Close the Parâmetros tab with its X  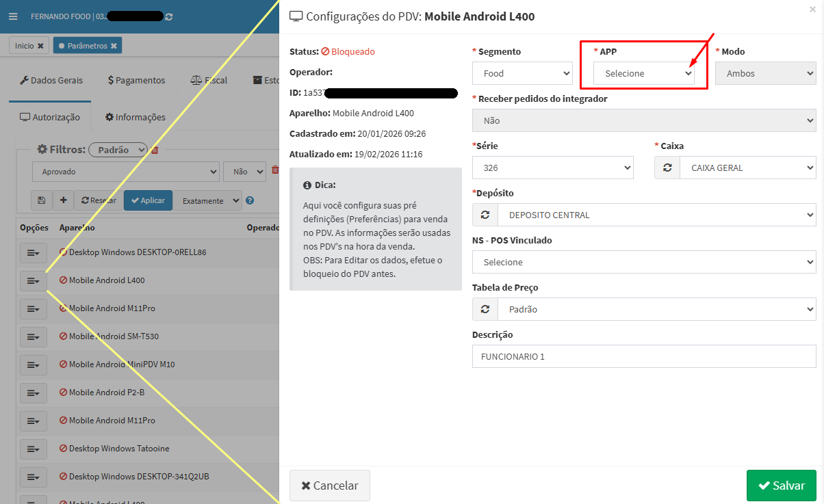114,46
